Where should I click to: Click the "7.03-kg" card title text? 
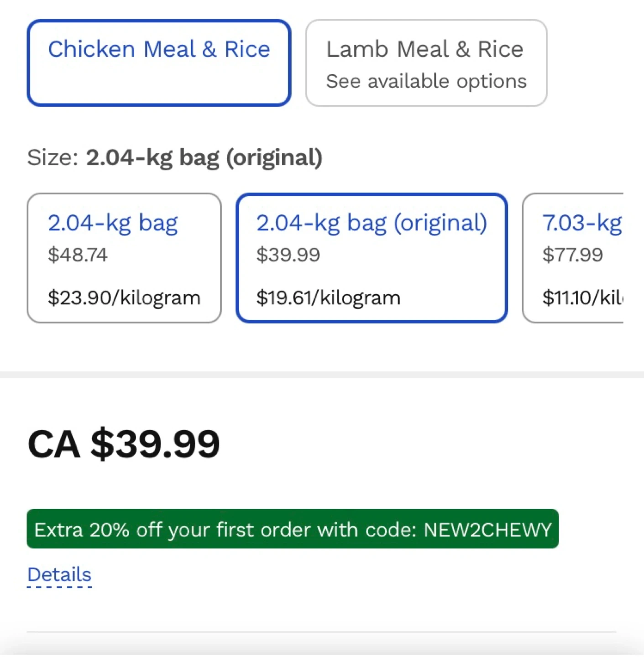(x=581, y=223)
